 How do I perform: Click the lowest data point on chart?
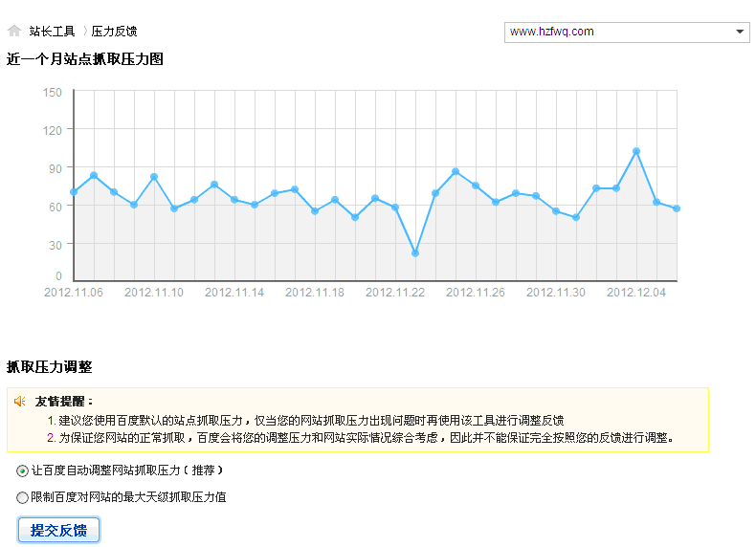coord(415,253)
